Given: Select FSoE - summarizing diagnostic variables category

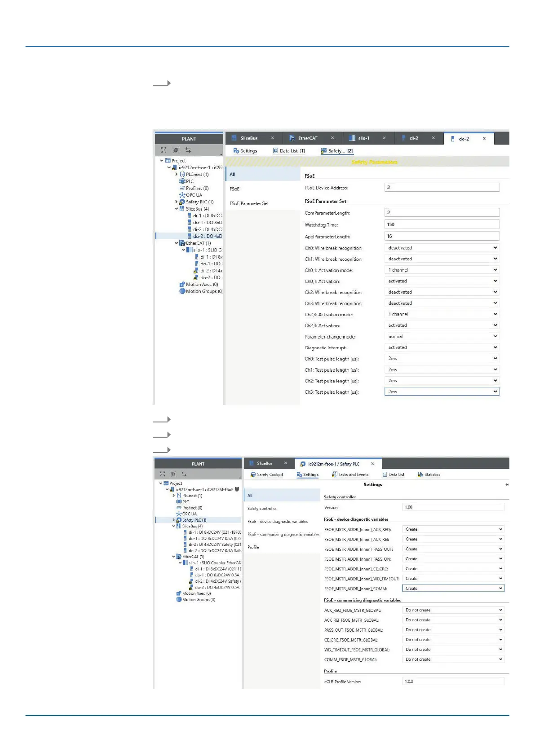Looking at the screenshot, I should (283, 535).
